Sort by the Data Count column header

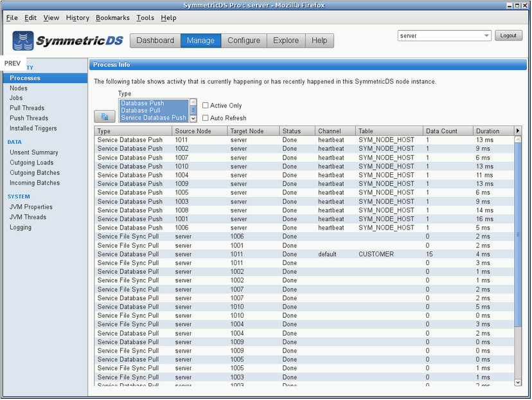(x=448, y=131)
